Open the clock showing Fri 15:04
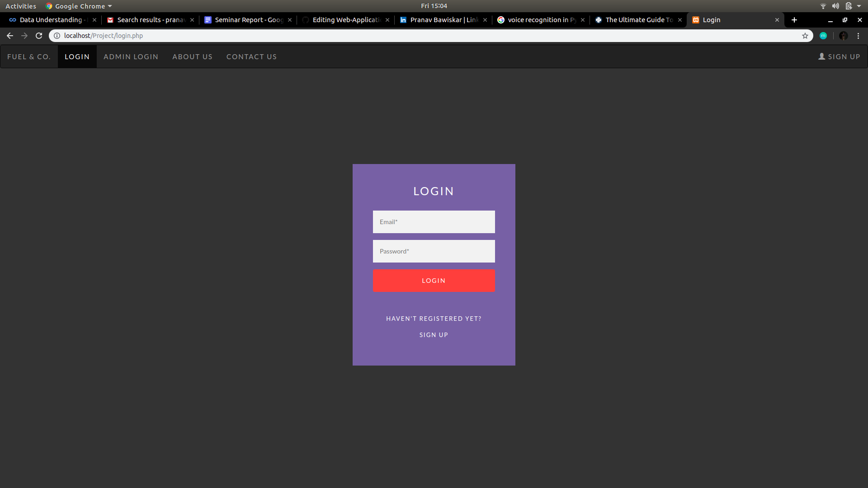 point(434,6)
